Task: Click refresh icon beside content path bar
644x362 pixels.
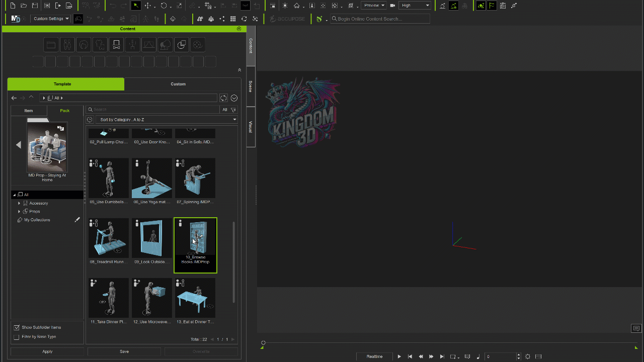Action: [223, 98]
